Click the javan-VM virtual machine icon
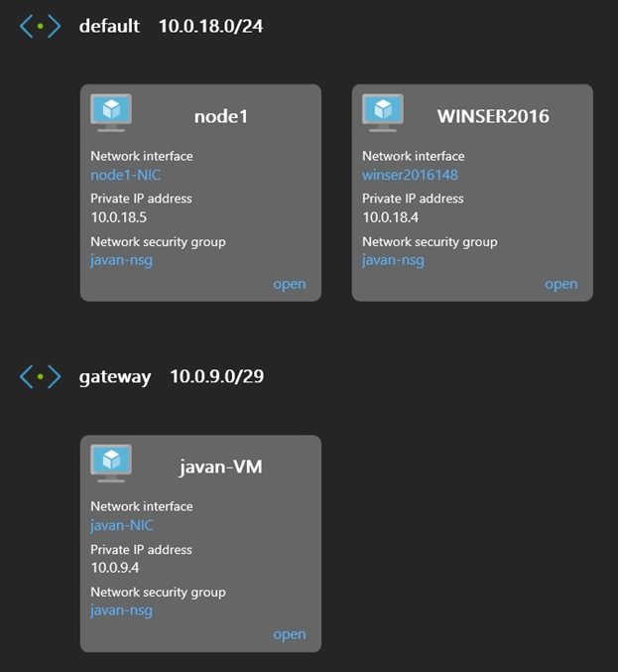The width and height of the screenshot is (618, 672). (x=111, y=463)
